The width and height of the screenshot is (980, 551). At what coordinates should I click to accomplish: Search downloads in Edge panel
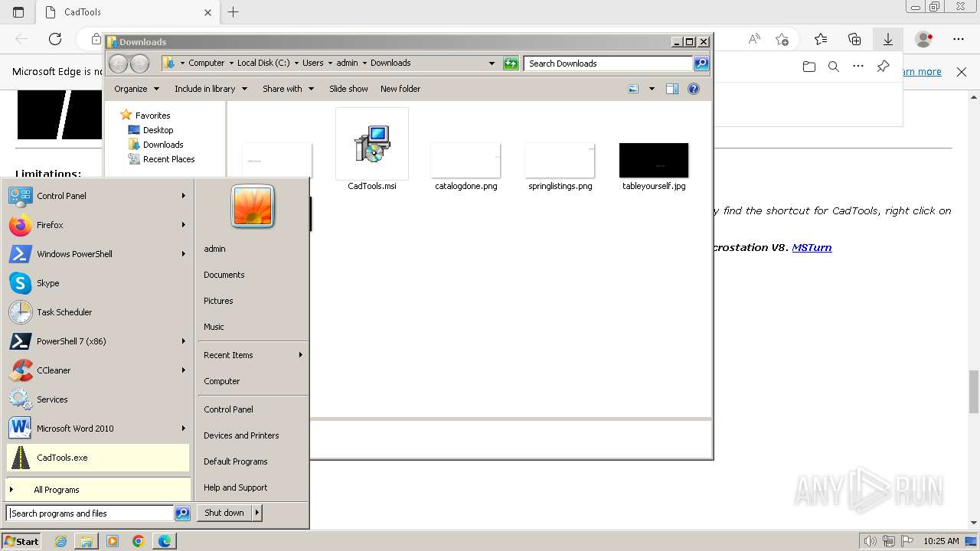[834, 67]
